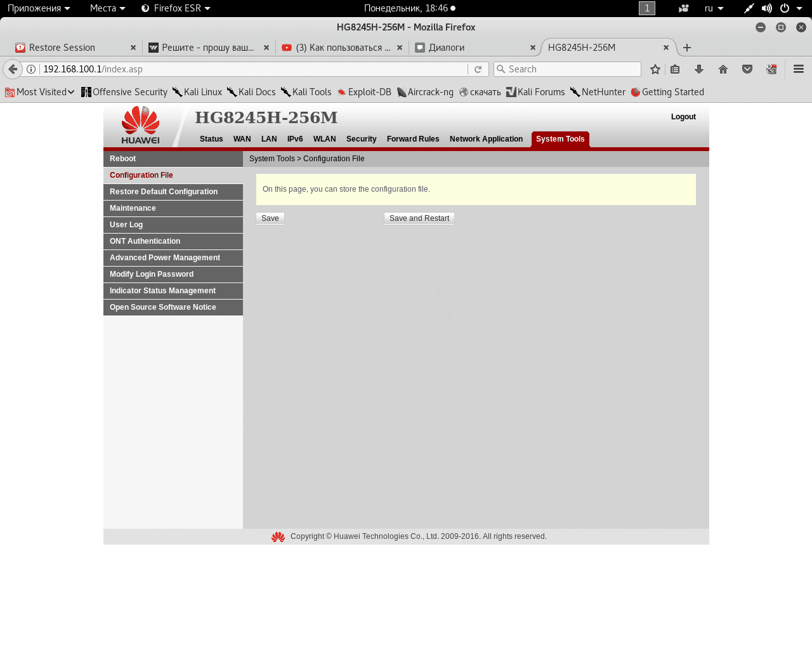The width and height of the screenshot is (812, 650).
Task: Switch to the Как пользоваться YouTube tab
Action: tap(343, 48)
